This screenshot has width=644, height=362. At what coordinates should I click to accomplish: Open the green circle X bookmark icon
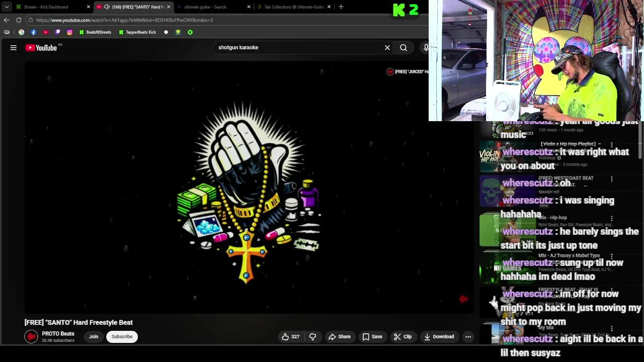[190, 32]
